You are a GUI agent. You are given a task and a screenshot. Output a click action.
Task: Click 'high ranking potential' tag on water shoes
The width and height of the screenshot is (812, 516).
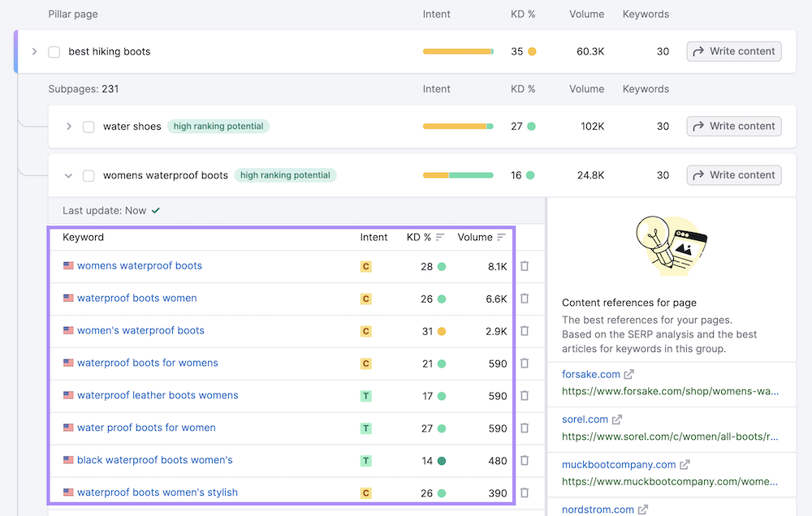[218, 127]
